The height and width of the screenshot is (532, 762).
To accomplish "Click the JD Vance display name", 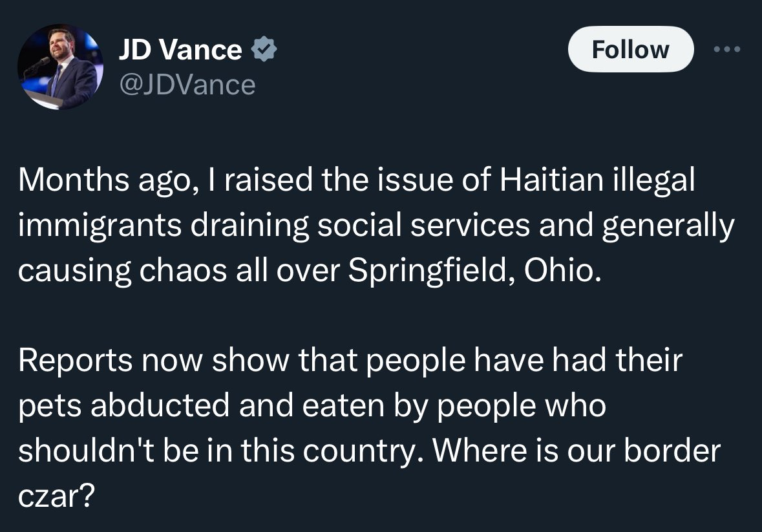I will click(x=180, y=50).
